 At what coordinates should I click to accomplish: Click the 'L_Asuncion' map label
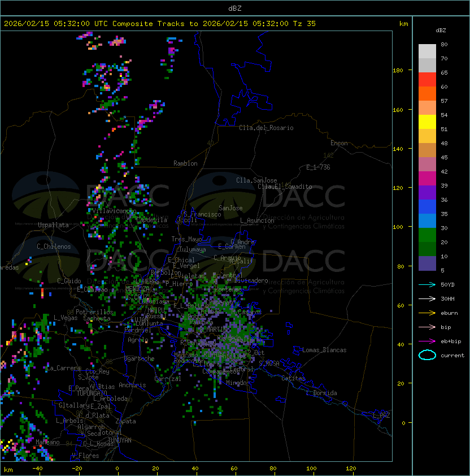pyautogui.click(x=257, y=220)
